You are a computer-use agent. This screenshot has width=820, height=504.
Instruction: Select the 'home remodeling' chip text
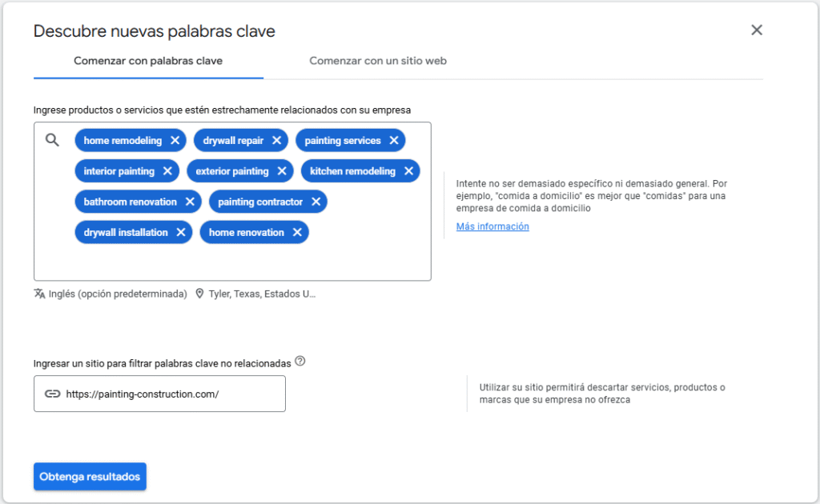pyautogui.click(x=123, y=141)
